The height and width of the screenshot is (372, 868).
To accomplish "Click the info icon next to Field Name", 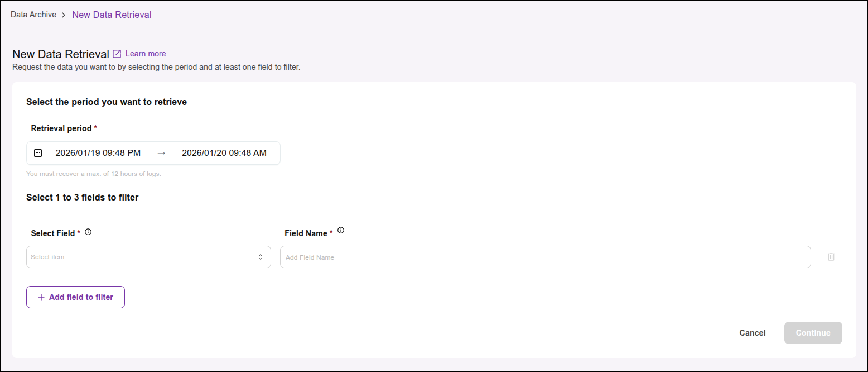I will point(341,230).
